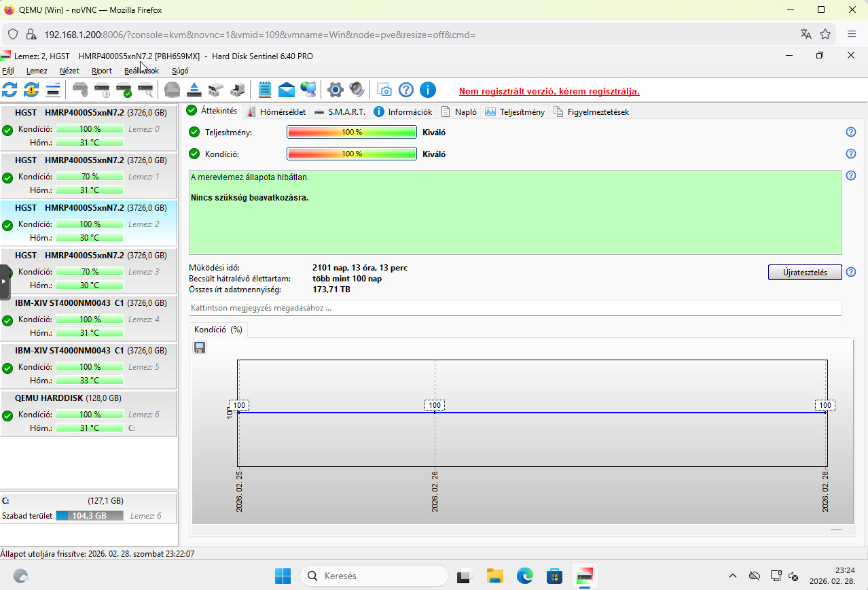Click the blue info toolbar icon
Screen dimensions: 868x590
tap(427, 90)
